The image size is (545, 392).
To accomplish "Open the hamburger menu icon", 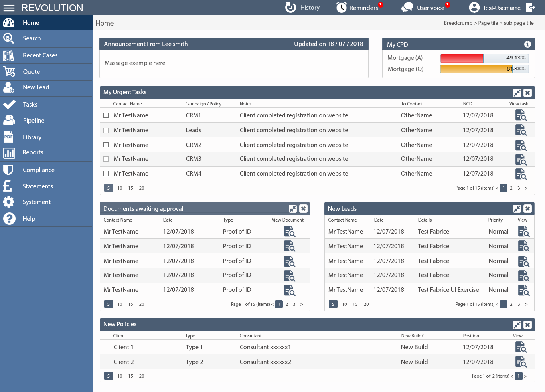I will pos(9,8).
